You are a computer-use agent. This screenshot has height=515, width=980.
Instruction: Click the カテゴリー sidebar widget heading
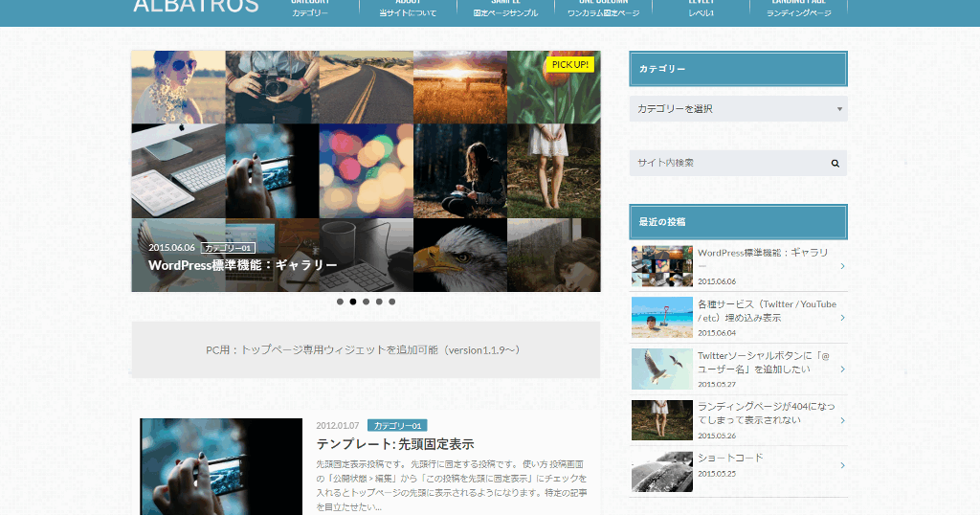(x=738, y=69)
